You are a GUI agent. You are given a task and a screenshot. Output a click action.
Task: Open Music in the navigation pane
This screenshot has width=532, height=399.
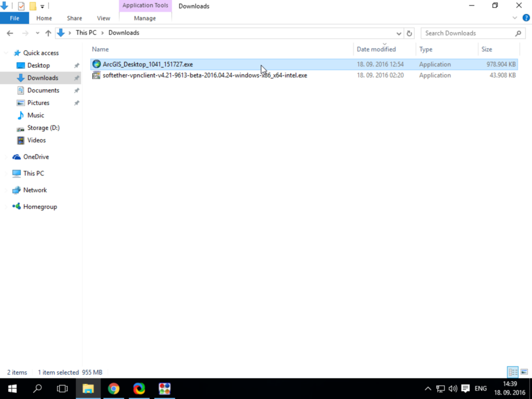[35, 115]
